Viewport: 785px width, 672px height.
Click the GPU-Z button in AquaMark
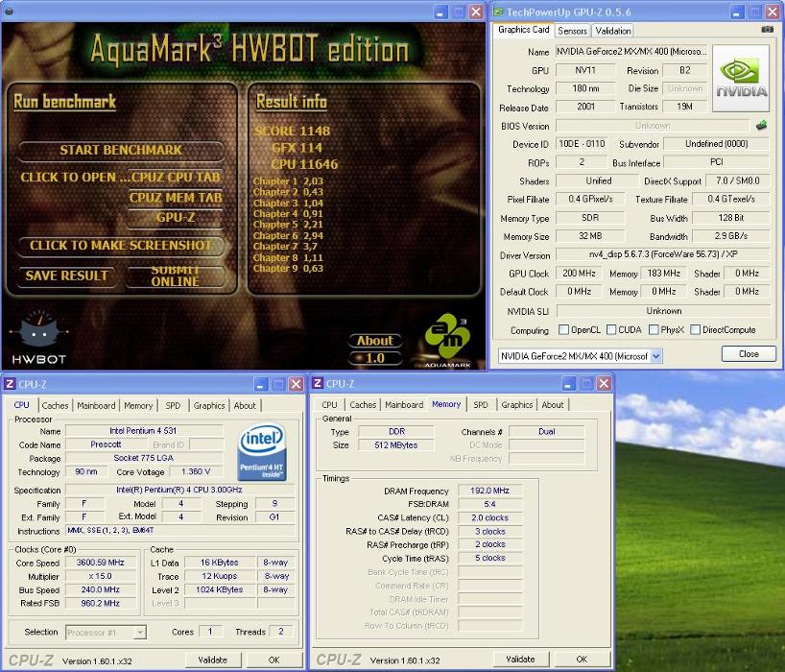175,218
